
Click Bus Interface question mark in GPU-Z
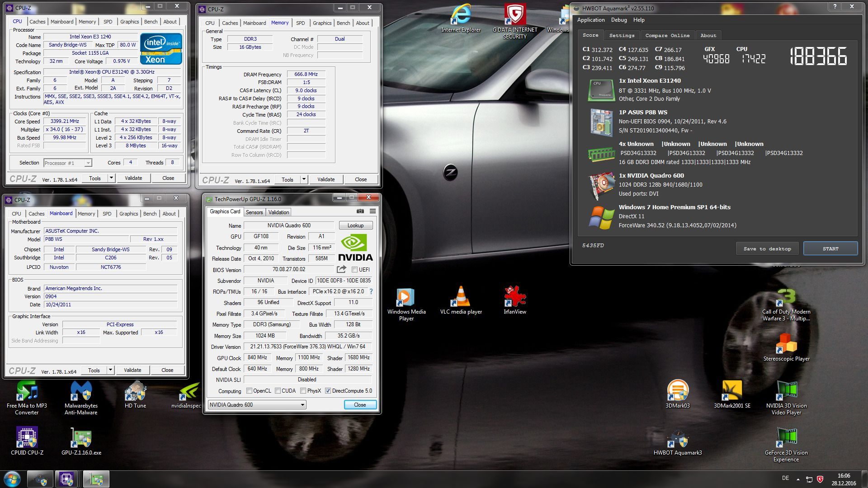click(x=371, y=291)
